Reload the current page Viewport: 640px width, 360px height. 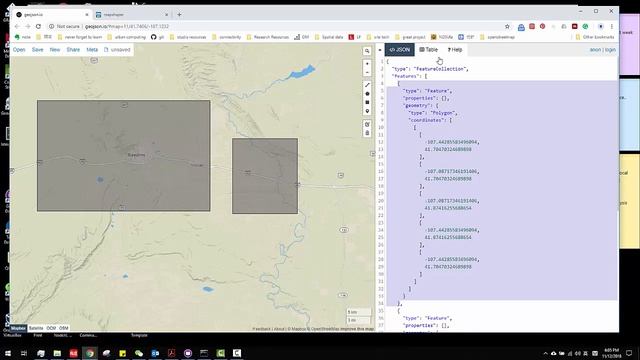[38, 26]
